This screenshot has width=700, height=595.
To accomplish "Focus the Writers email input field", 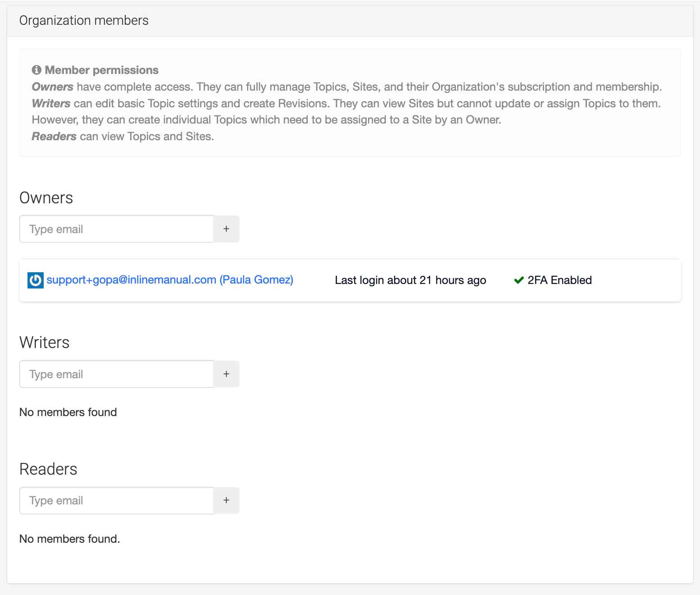I will 116,374.
